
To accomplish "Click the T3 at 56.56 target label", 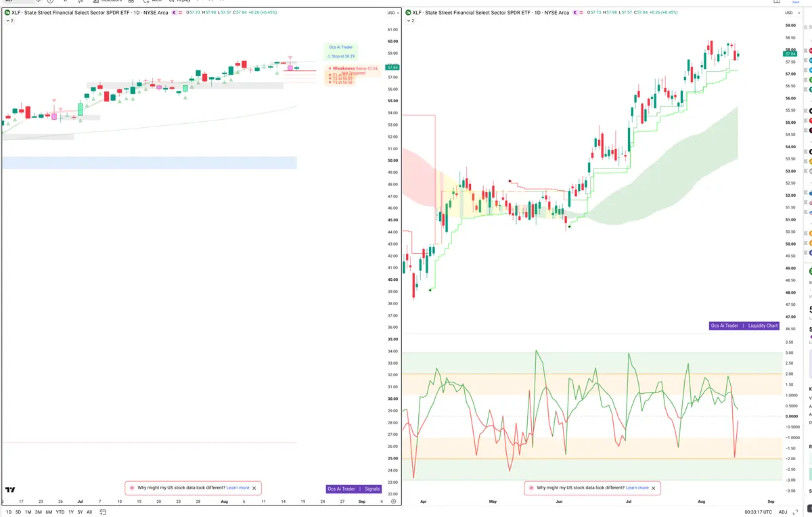I will click(x=341, y=82).
